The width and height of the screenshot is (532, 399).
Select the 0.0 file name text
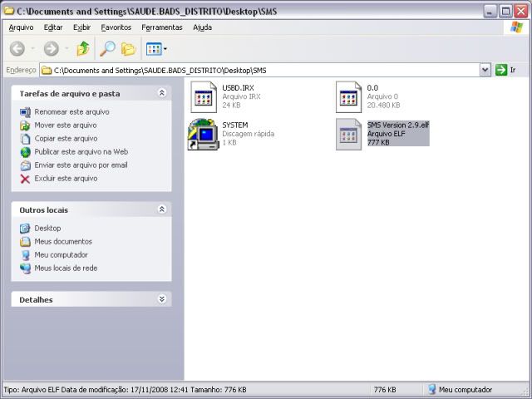(x=372, y=88)
